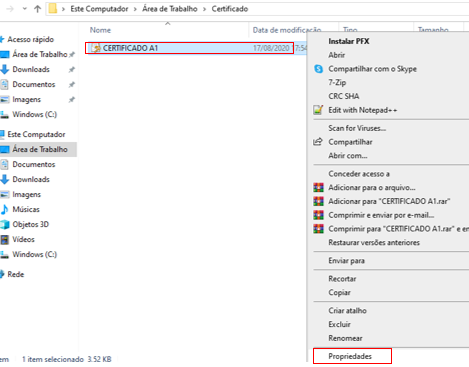This screenshot has width=469, height=367.
Task: Click WinRAR icon beside Adicionar para "CERTIFICADO A1.rar"
Action: [x=318, y=201]
